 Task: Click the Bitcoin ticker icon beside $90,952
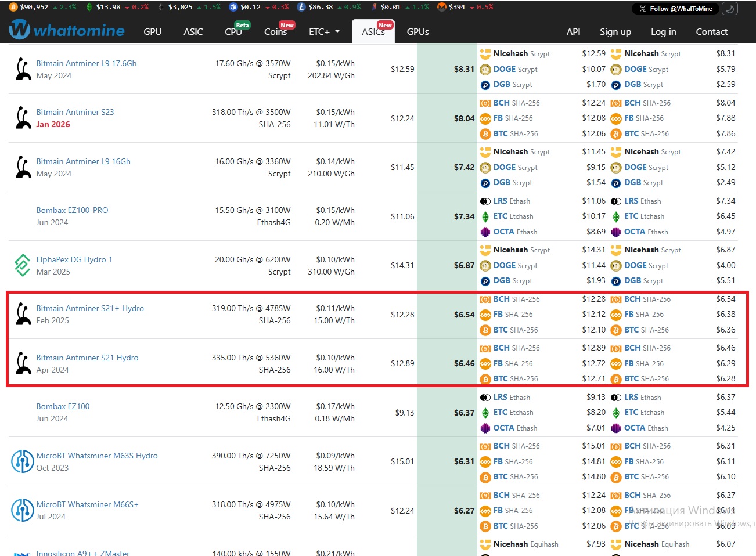click(x=13, y=7)
